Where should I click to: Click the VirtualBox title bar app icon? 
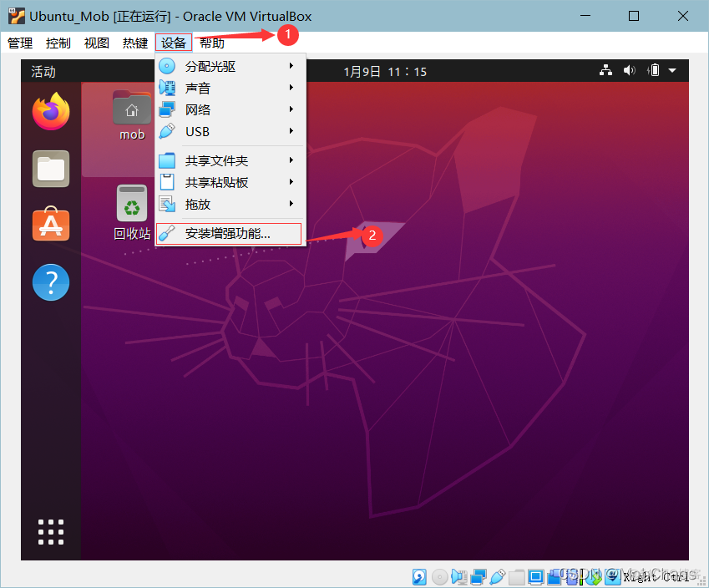(16, 16)
